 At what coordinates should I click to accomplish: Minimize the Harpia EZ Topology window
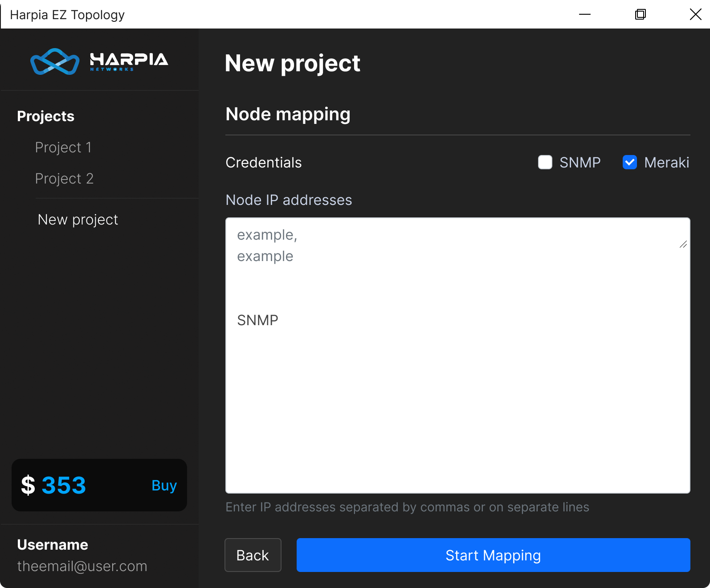click(x=585, y=14)
